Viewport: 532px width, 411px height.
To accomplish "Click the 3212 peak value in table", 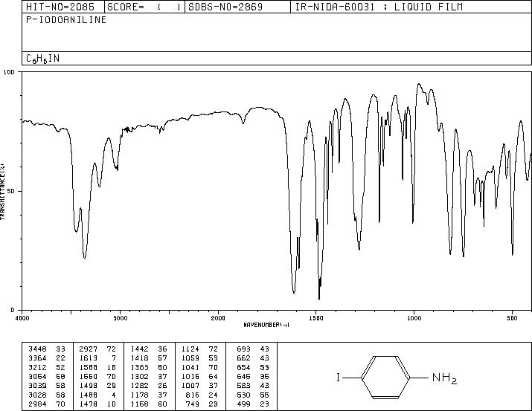I will click(x=37, y=367).
